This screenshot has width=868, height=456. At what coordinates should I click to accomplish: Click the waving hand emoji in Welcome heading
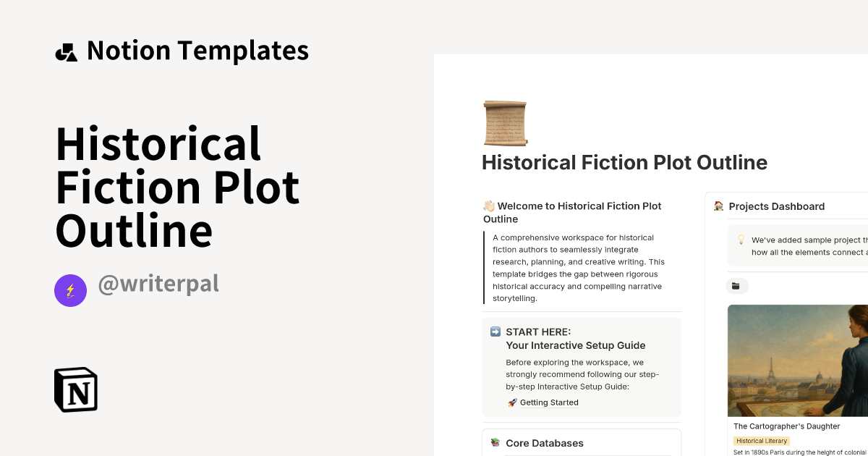pyautogui.click(x=489, y=206)
